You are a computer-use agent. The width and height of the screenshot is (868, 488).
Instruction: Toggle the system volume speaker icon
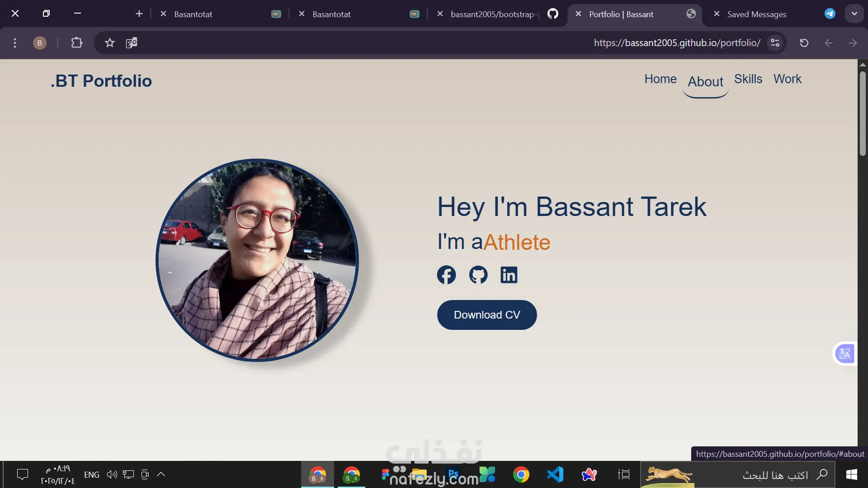(x=112, y=474)
